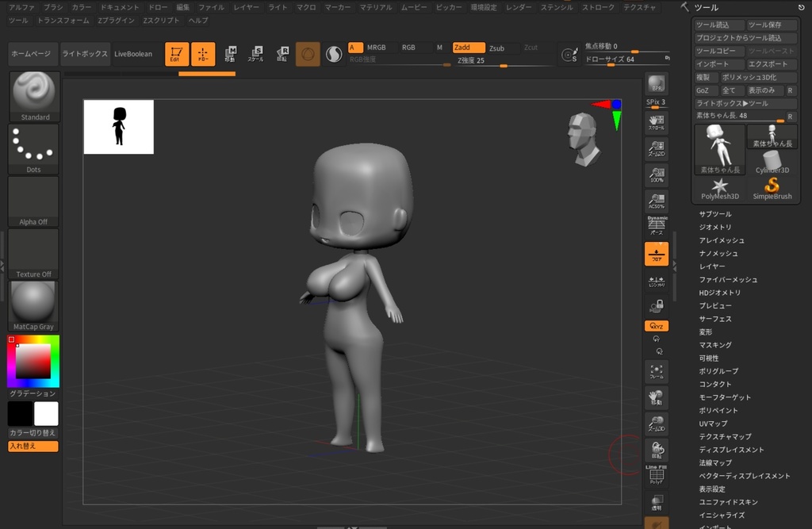This screenshot has height=529, width=812.
Task: Click the Import (インポート) tool button
Action: coord(718,64)
